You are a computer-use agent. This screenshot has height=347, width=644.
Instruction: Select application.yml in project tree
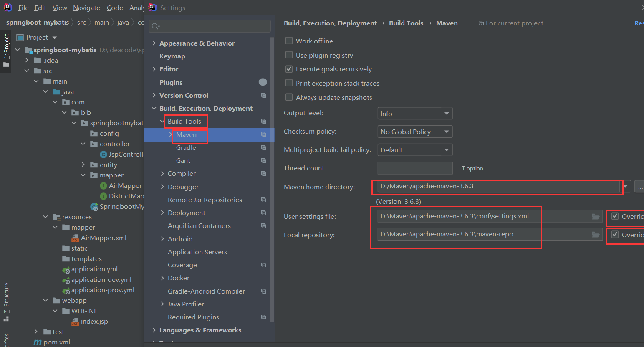pos(90,269)
